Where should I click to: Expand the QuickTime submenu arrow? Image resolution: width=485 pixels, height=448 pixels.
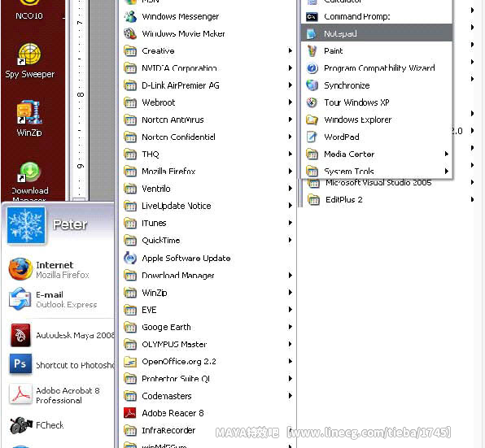pos(291,240)
